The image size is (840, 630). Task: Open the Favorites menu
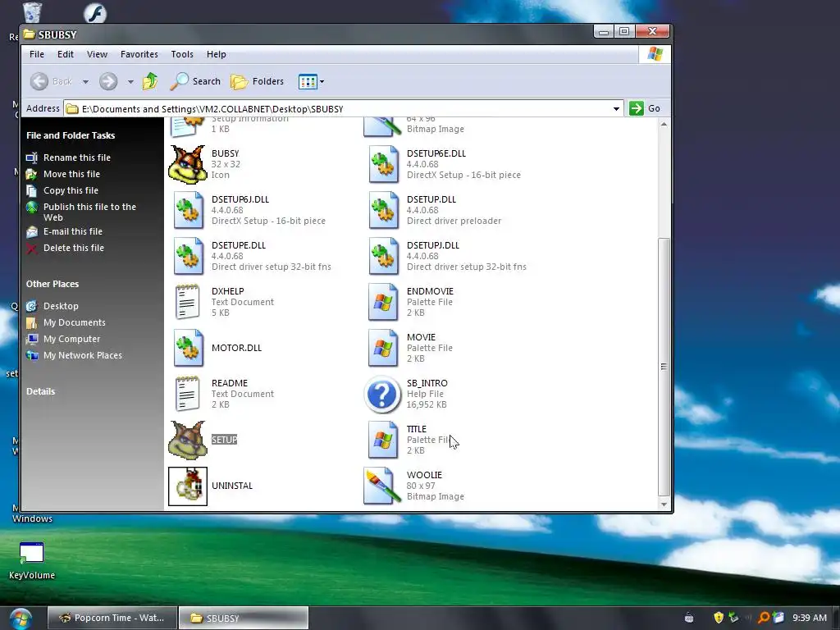pyautogui.click(x=139, y=54)
